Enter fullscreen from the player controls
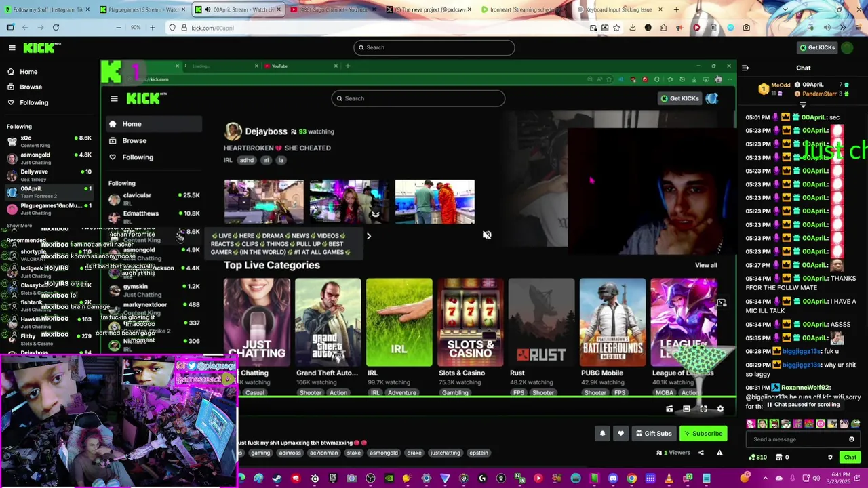868x488 pixels. (x=703, y=409)
